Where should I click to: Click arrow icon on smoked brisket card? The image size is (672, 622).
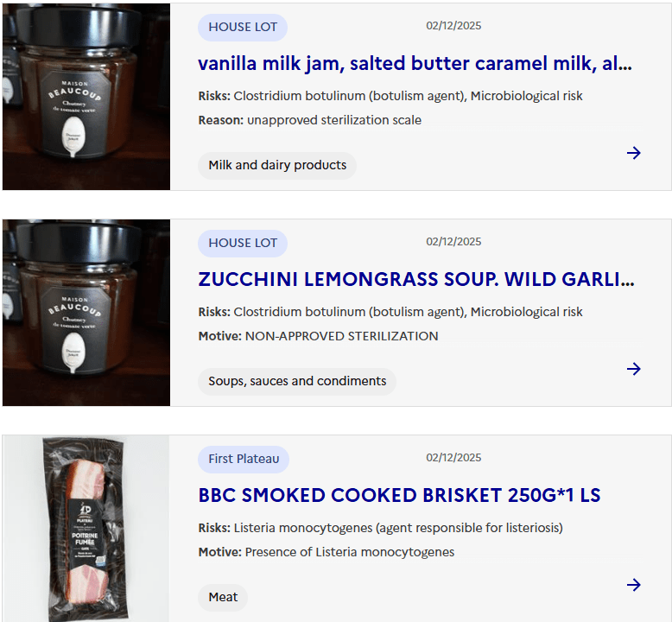click(x=633, y=585)
